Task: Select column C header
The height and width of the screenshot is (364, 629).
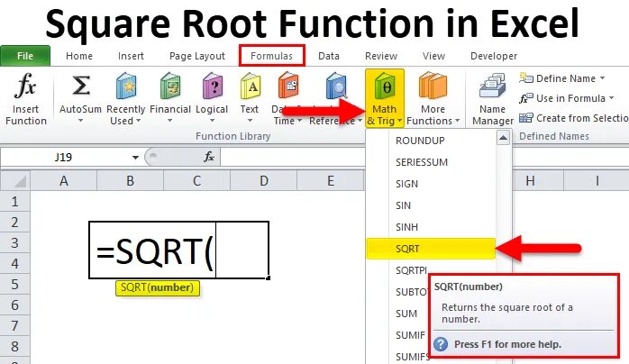Action: (x=197, y=181)
